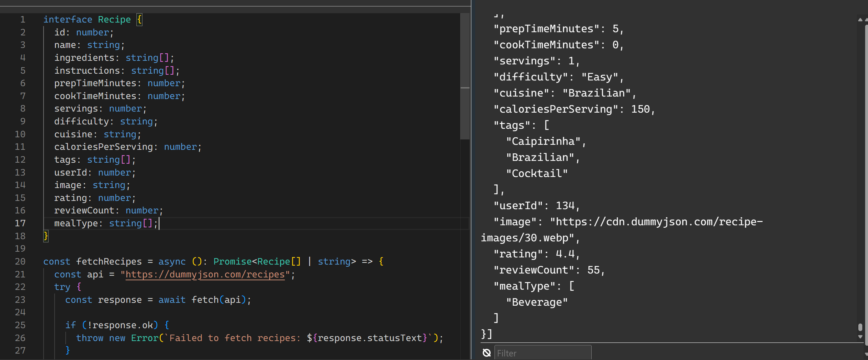Open the https://dummyjson.com/recipes link
Image resolution: width=868 pixels, height=360 pixels.
point(205,275)
